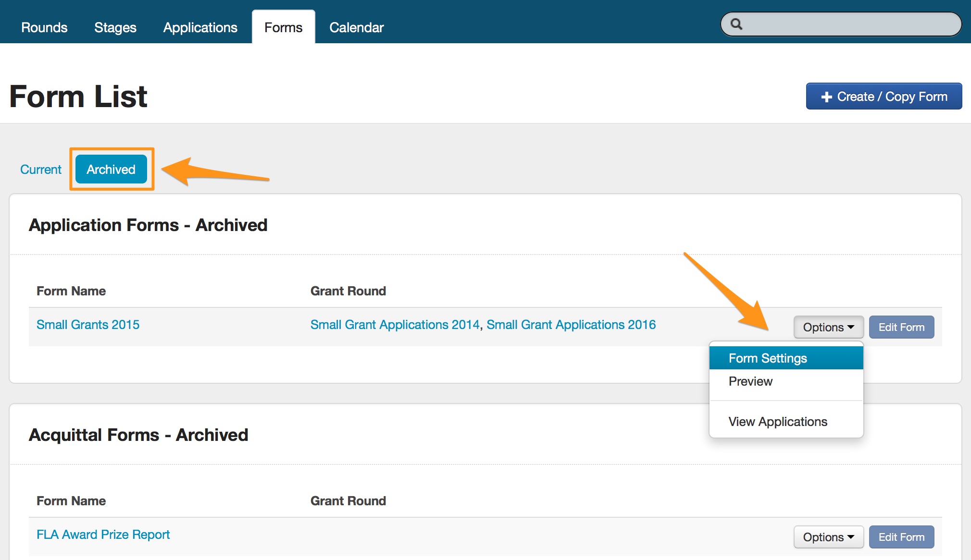This screenshot has height=560, width=971.
Task: Choose Form Settings from the Options menu
Action: [x=768, y=358]
